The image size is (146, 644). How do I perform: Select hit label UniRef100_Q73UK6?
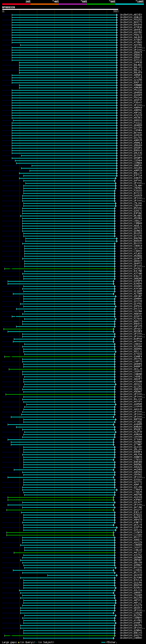[x=131, y=440]
